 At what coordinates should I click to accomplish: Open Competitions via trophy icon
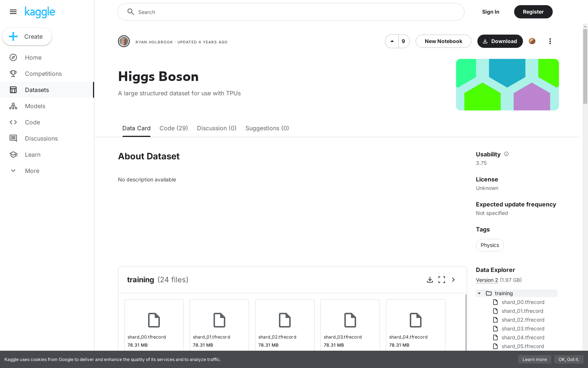pos(13,74)
